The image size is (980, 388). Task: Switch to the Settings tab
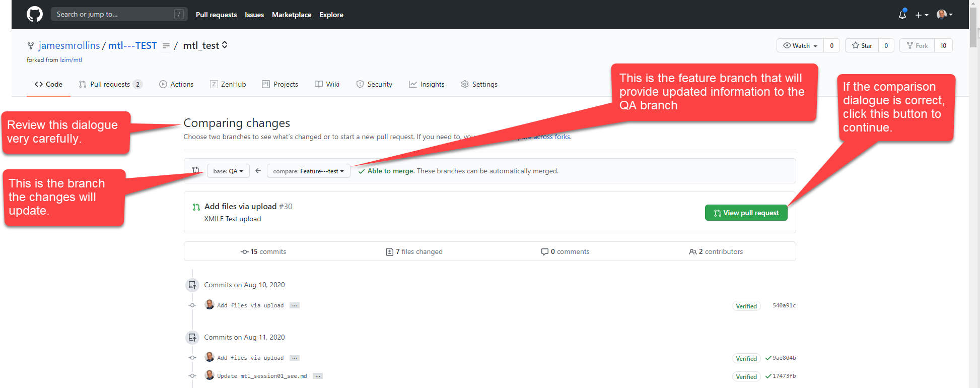point(479,84)
